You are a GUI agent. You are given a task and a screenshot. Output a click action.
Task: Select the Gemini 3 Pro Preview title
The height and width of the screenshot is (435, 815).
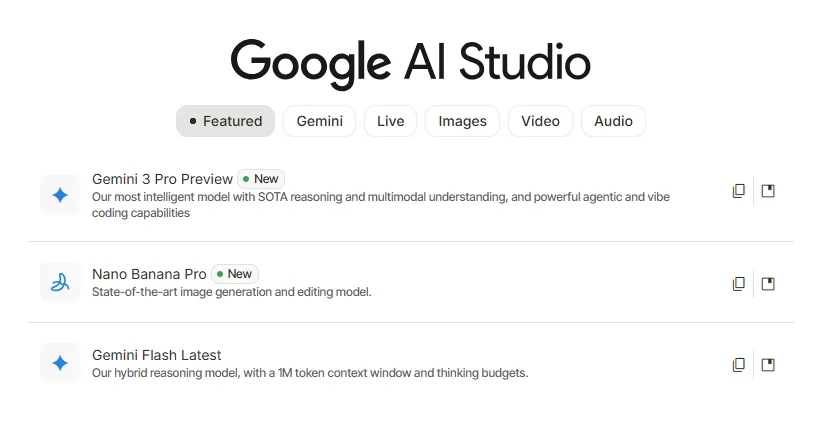(162, 179)
